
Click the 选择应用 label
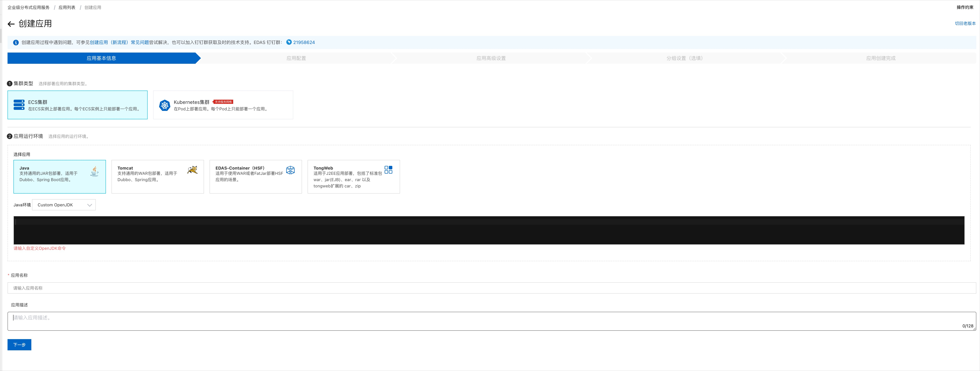pyautogui.click(x=22, y=154)
